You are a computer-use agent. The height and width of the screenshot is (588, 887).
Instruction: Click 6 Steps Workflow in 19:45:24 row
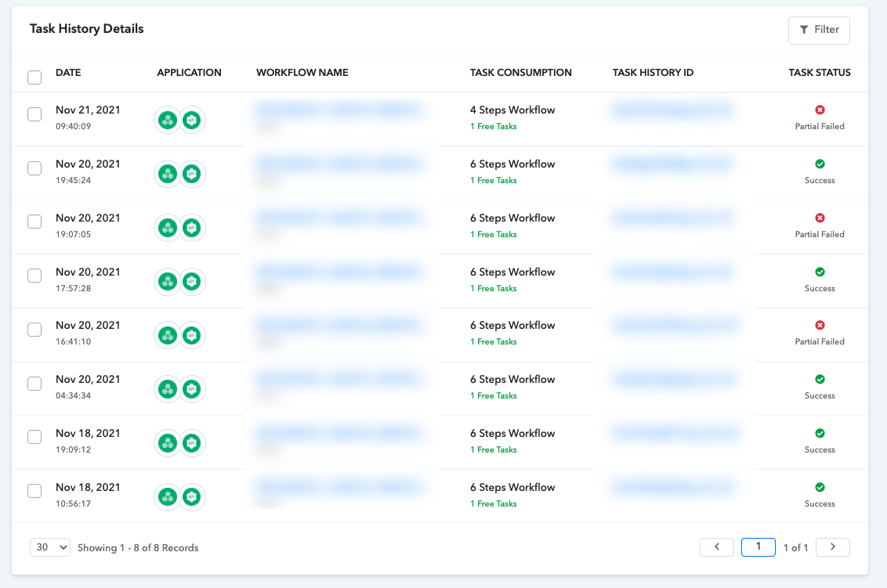(512, 164)
